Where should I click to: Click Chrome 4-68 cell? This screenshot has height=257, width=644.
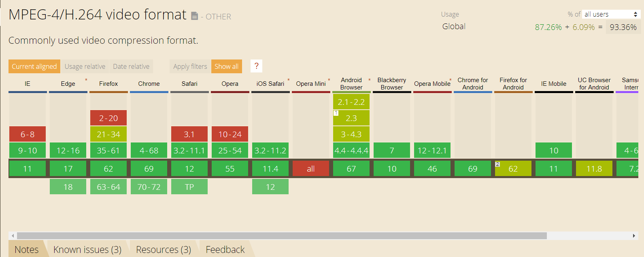[149, 150]
